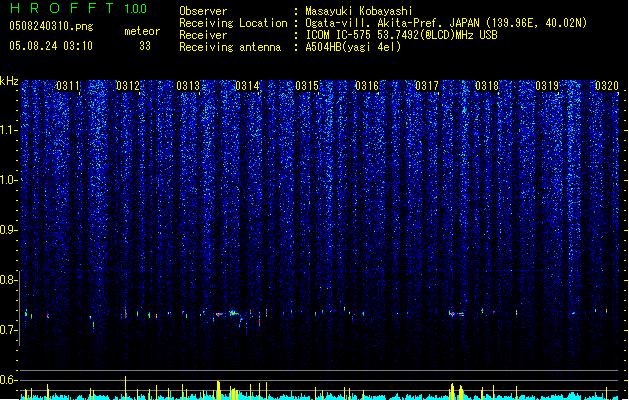Click time marker 0312

(128, 86)
